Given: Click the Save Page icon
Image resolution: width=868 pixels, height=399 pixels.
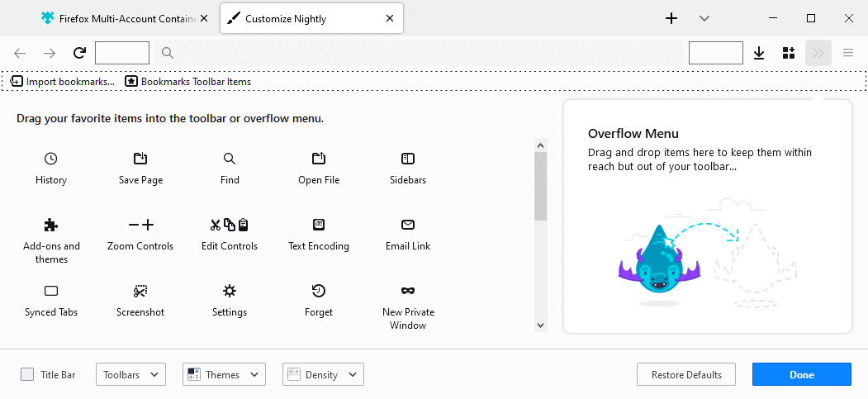Looking at the screenshot, I should (140, 159).
